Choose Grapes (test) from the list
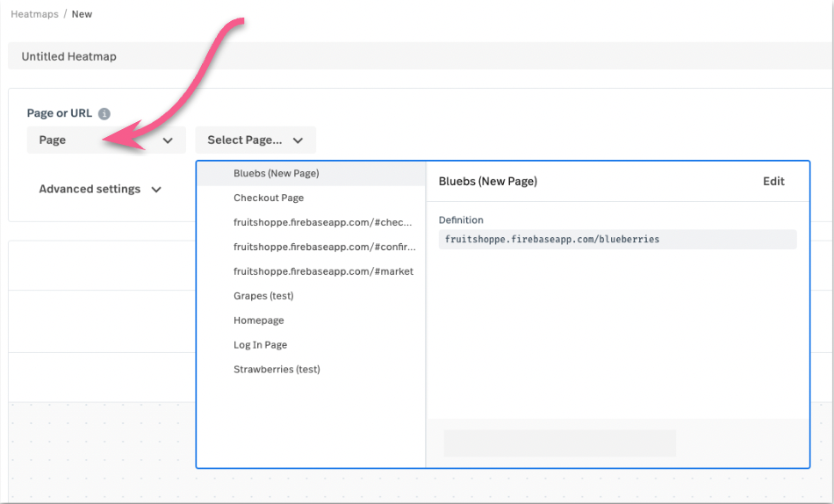Screen dimensions: 834x504 pos(263,296)
